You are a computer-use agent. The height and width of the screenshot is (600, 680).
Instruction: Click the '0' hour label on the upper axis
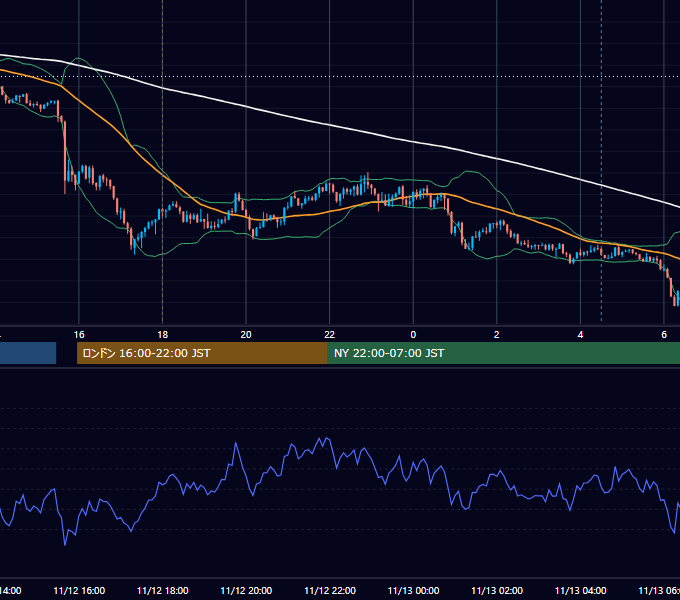pyautogui.click(x=413, y=334)
